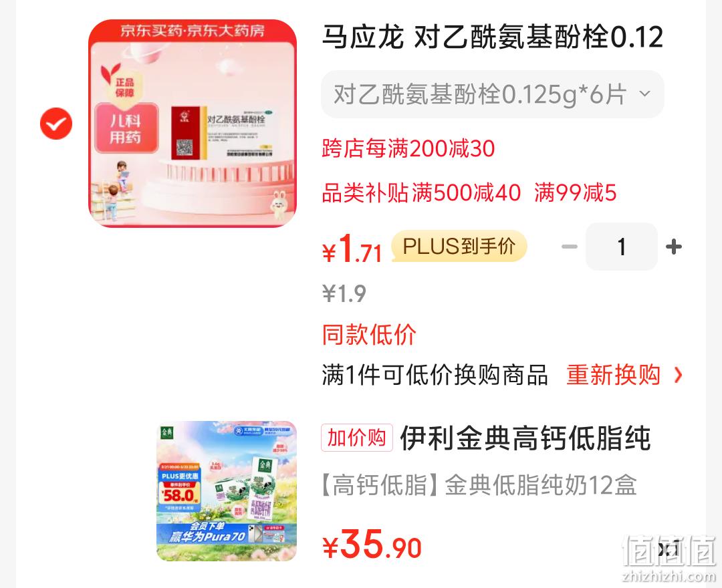
Task: Tap the 重新换购 link
Action: (613, 375)
